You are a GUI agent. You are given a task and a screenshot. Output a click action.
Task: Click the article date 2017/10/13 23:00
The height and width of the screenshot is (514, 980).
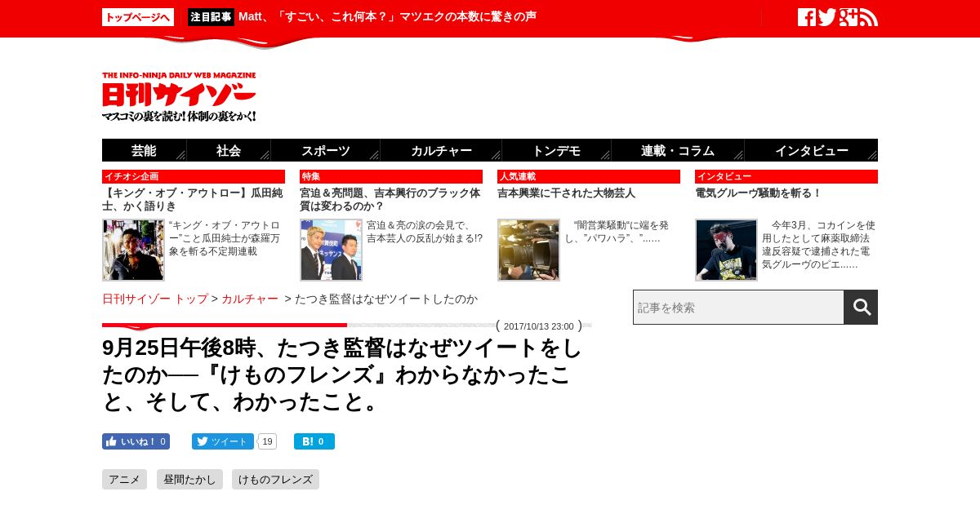pos(539,326)
